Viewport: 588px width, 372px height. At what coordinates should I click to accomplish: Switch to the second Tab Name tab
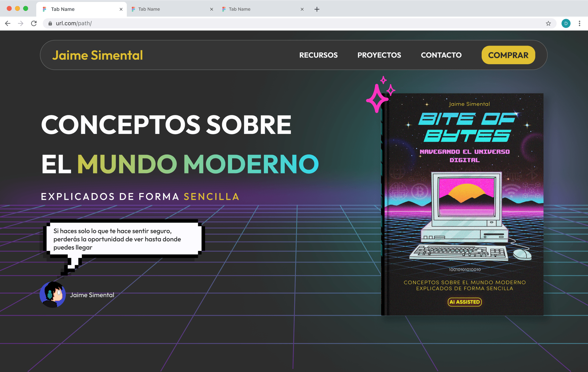[172, 9]
